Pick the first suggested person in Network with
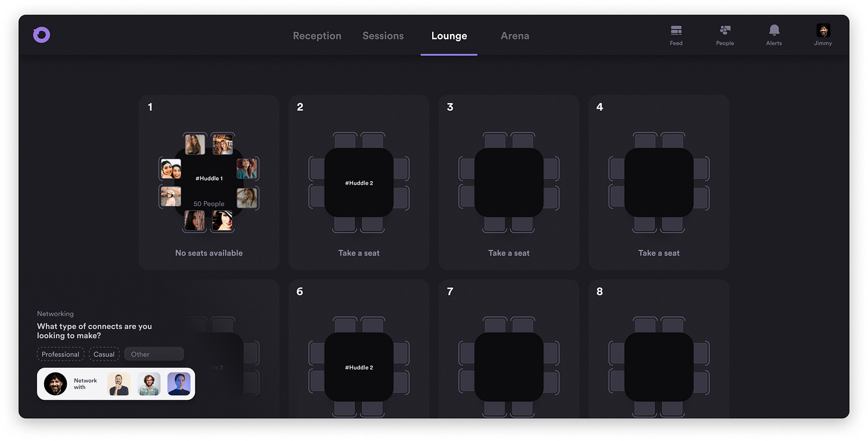 point(119,384)
